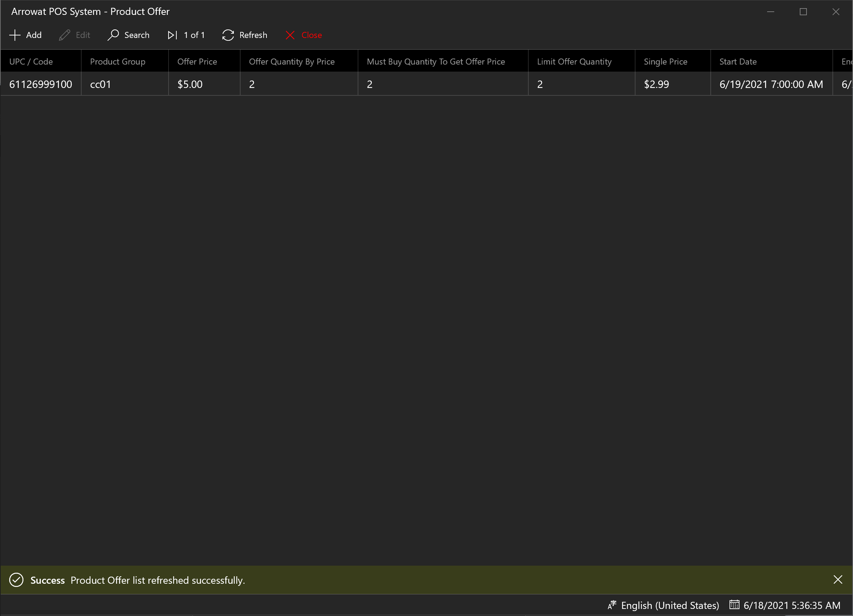Click the dismiss notification close icon

838,579
